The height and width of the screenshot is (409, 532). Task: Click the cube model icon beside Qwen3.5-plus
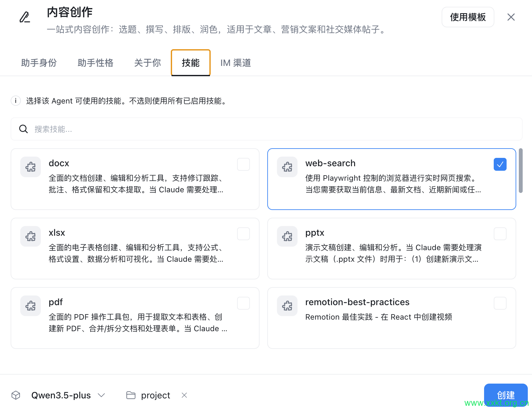pos(16,395)
